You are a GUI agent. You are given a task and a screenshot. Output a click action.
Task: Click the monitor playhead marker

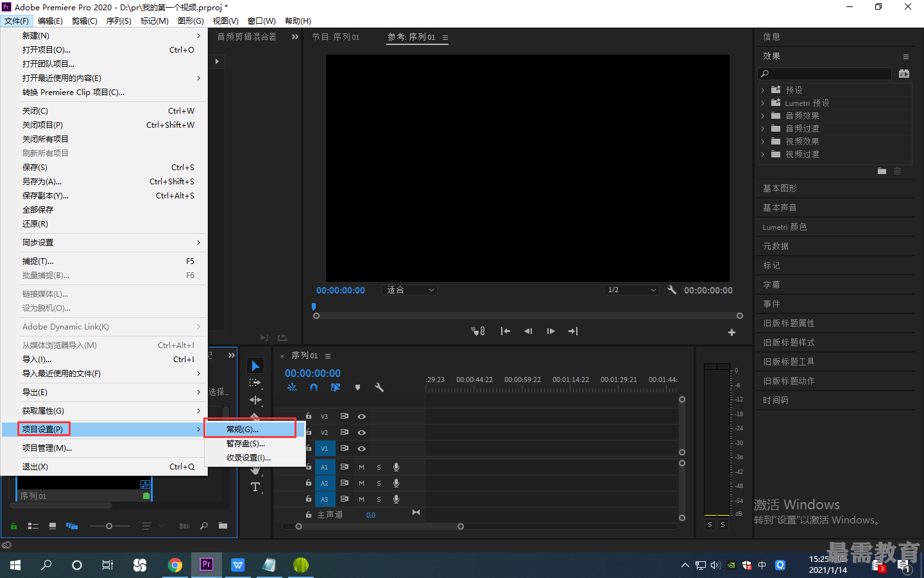[314, 307]
